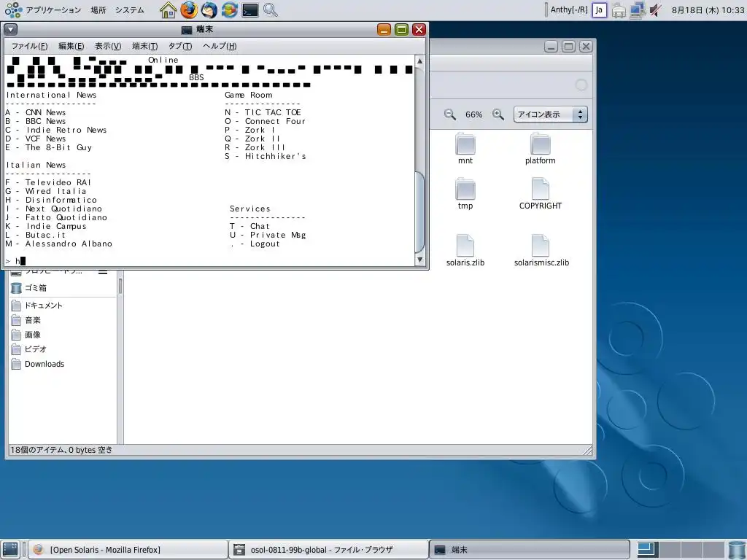Viewport: 747px width, 560px height.
Task: Click the printer tray icon
Action: pos(619,10)
